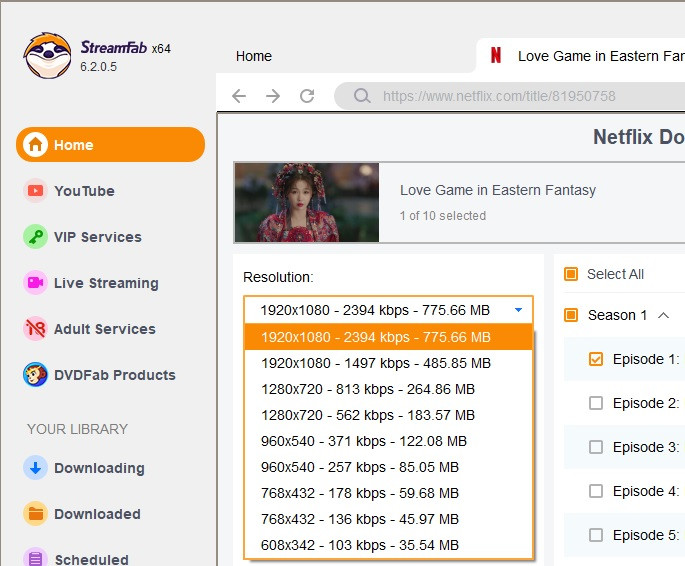Open the Downloaded library folder
Image resolution: width=685 pixels, height=566 pixels.
point(96,514)
